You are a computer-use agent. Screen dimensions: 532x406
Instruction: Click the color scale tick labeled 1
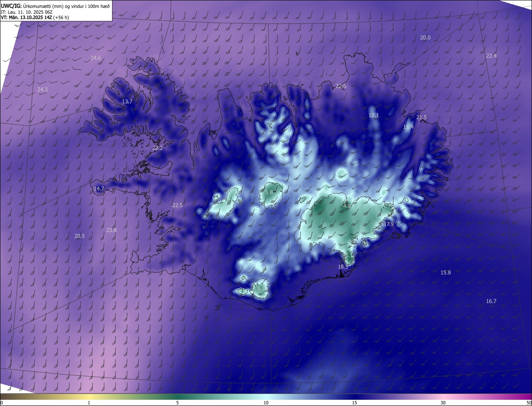coord(89,403)
